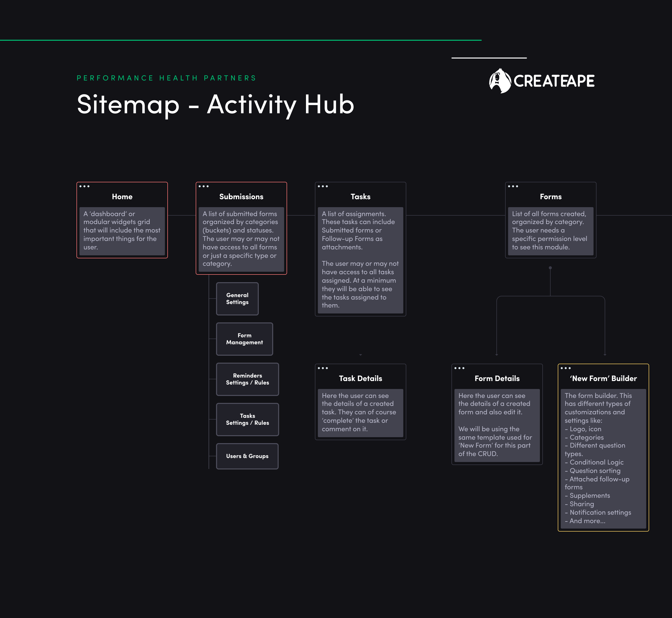Image resolution: width=672 pixels, height=618 pixels.
Task: Click the three-dot icon on Form Details card
Action: click(460, 368)
